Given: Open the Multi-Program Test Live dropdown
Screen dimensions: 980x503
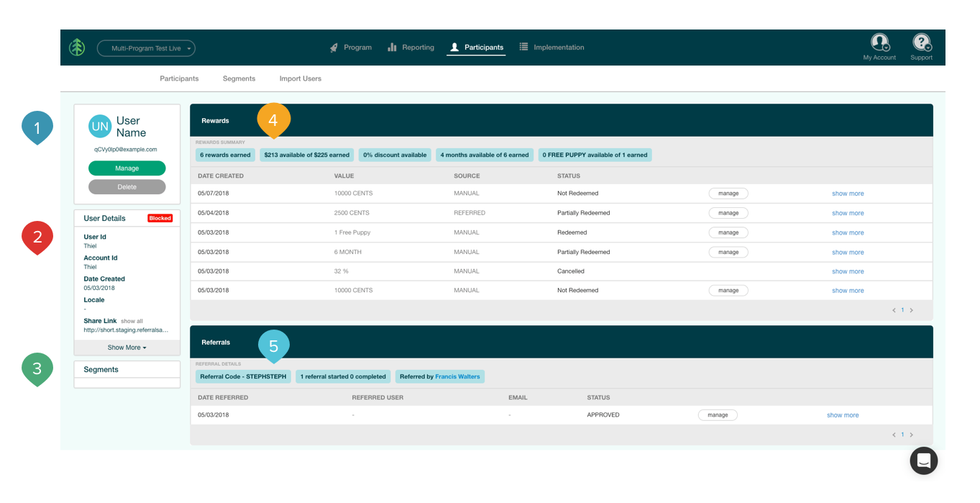Looking at the screenshot, I should click(x=146, y=48).
